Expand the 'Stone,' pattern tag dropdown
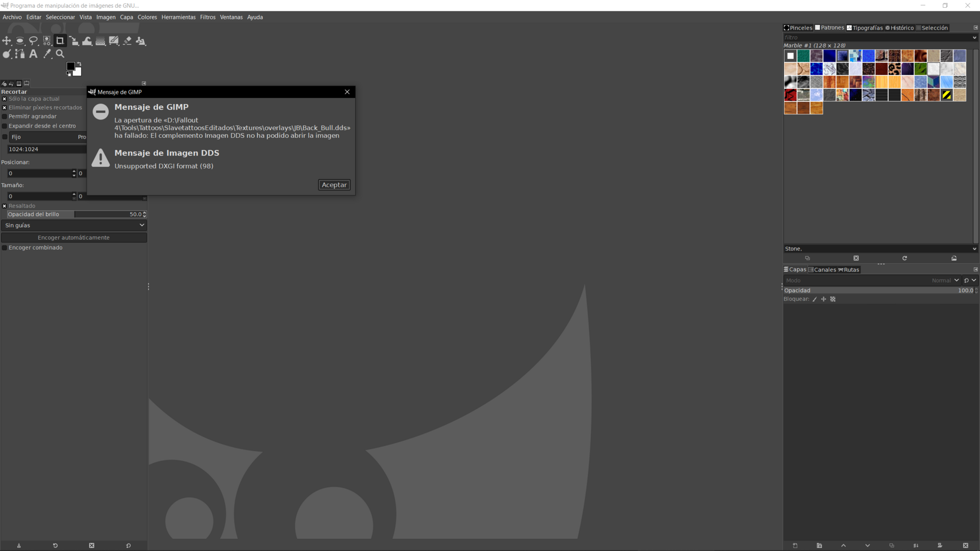Screen dimensions: 980x551 [x=974, y=249]
